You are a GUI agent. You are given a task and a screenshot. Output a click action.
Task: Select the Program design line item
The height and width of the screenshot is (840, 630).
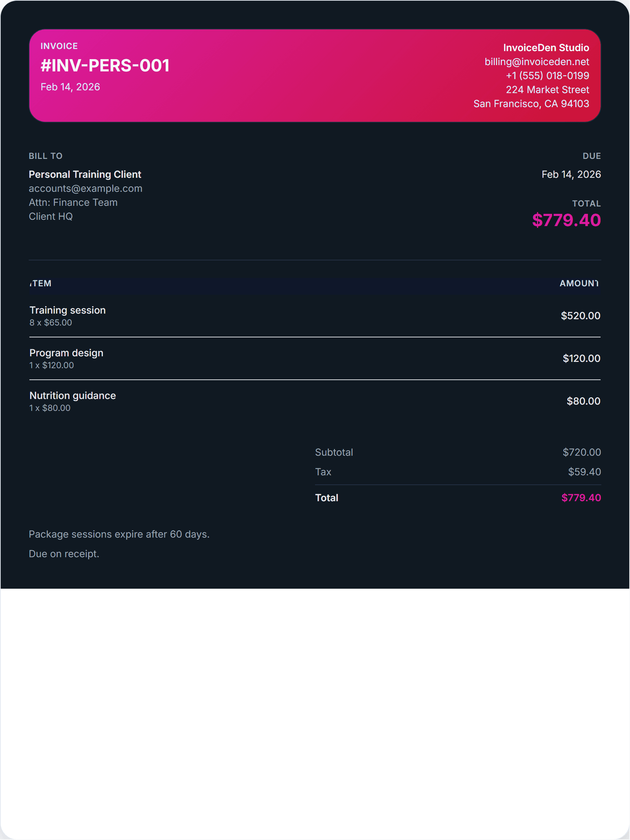coord(66,353)
